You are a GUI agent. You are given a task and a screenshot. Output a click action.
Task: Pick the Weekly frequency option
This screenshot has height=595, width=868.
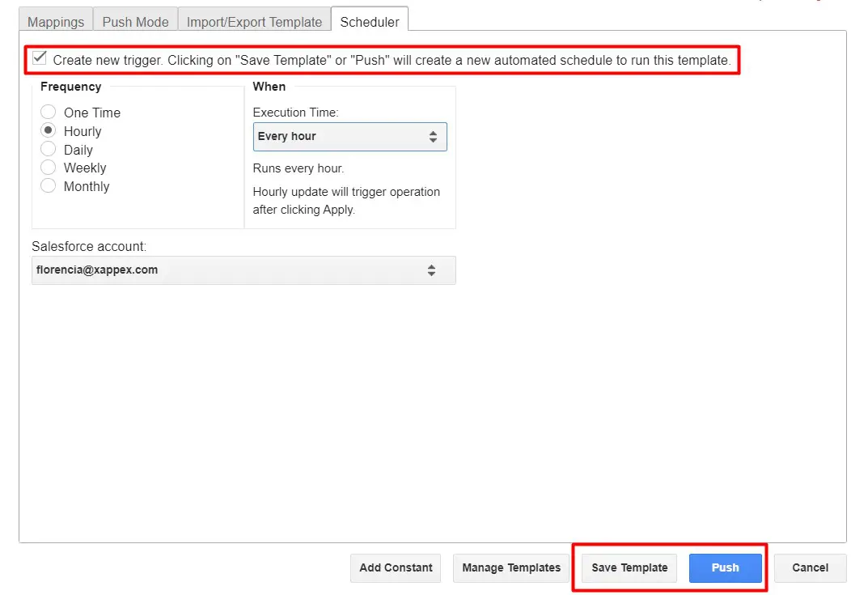coord(49,168)
